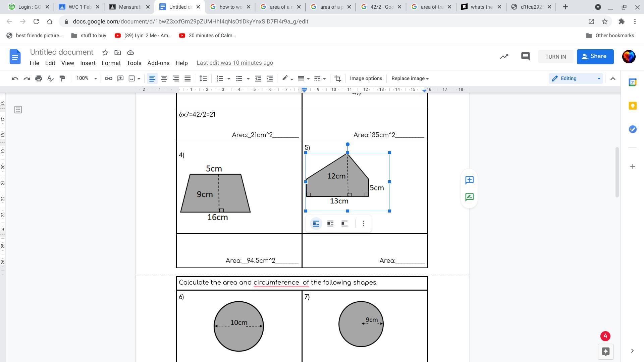Open the zoom 100% dropdown
The image size is (644, 362).
point(86,78)
